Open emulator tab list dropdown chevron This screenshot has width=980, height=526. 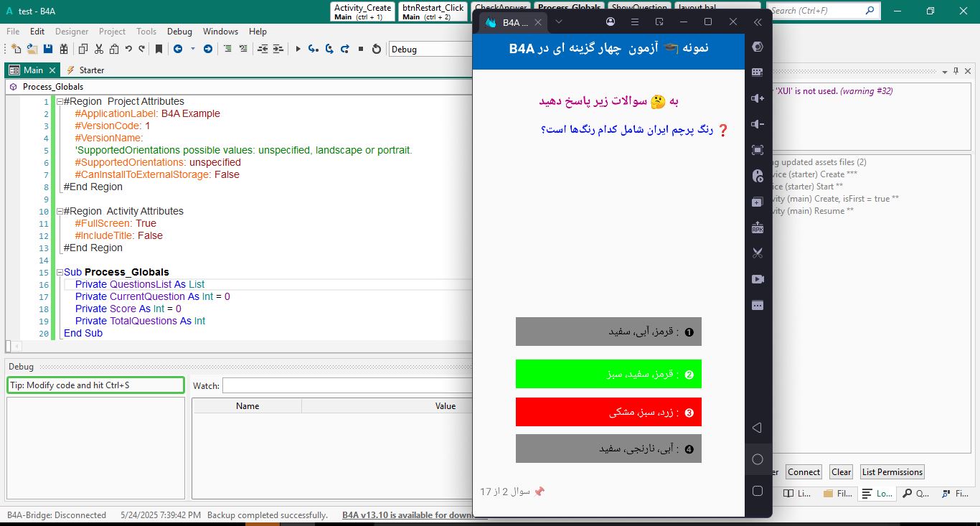coord(559,22)
